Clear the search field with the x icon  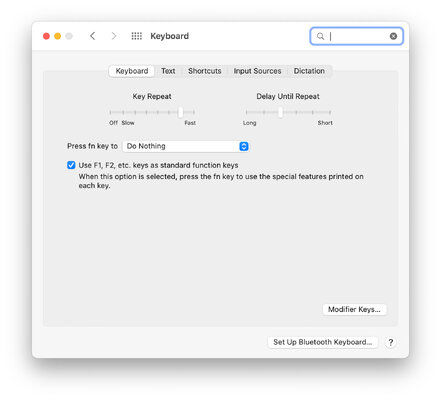(393, 36)
